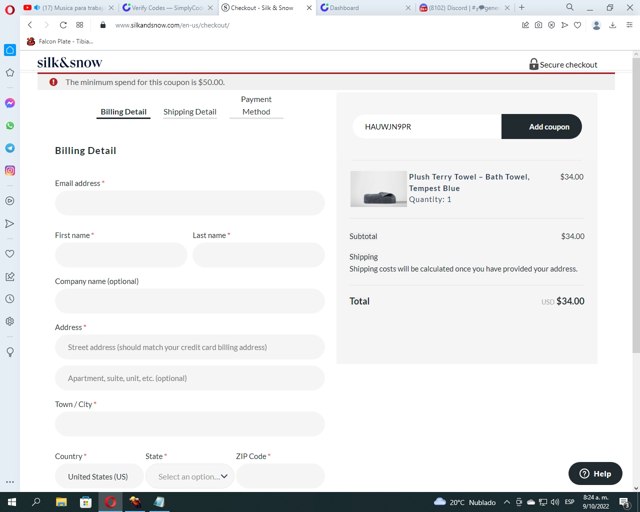Focus the Company name field
Screen dimensions: 640x512
[x=190, y=301]
